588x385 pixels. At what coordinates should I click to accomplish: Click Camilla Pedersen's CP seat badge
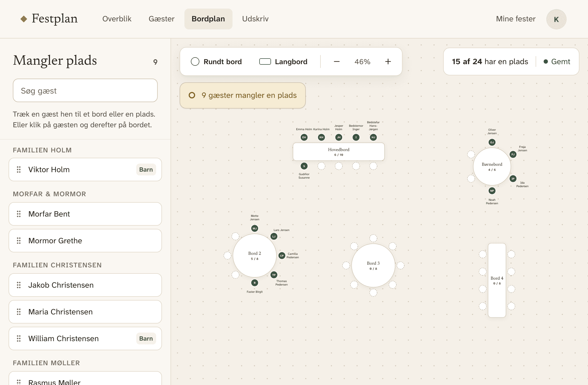point(282,256)
